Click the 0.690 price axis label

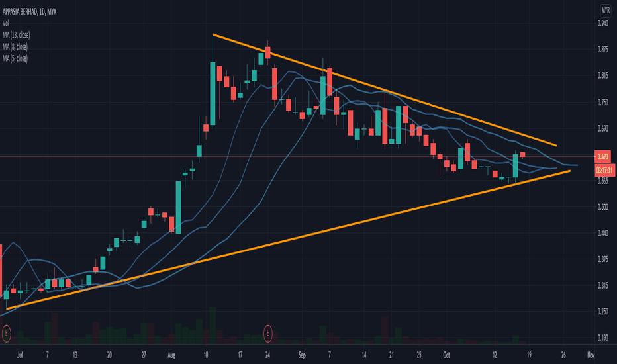click(x=602, y=128)
